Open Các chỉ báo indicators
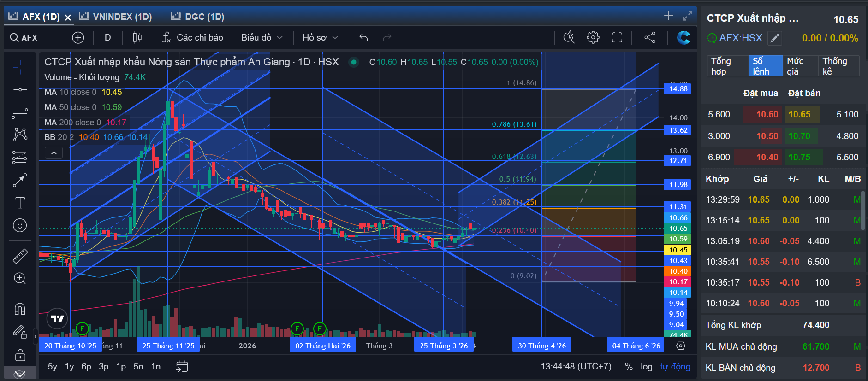Screen dimensions: 868x381 (x=192, y=37)
